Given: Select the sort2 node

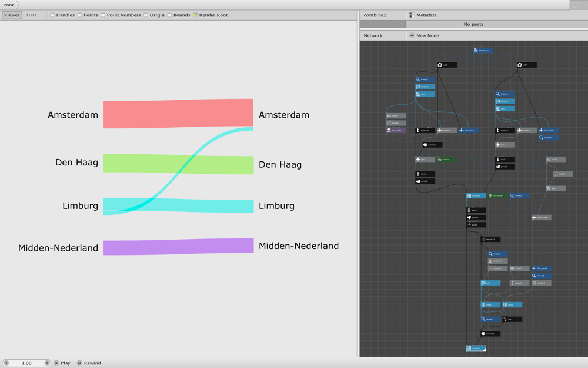Looking at the screenshot, I should [505, 108].
